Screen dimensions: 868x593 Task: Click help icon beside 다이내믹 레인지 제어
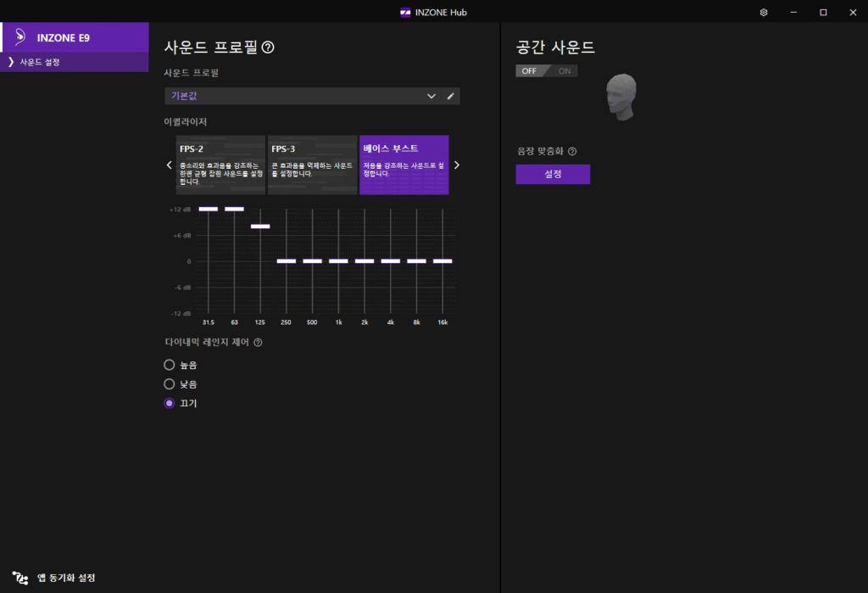tap(258, 343)
